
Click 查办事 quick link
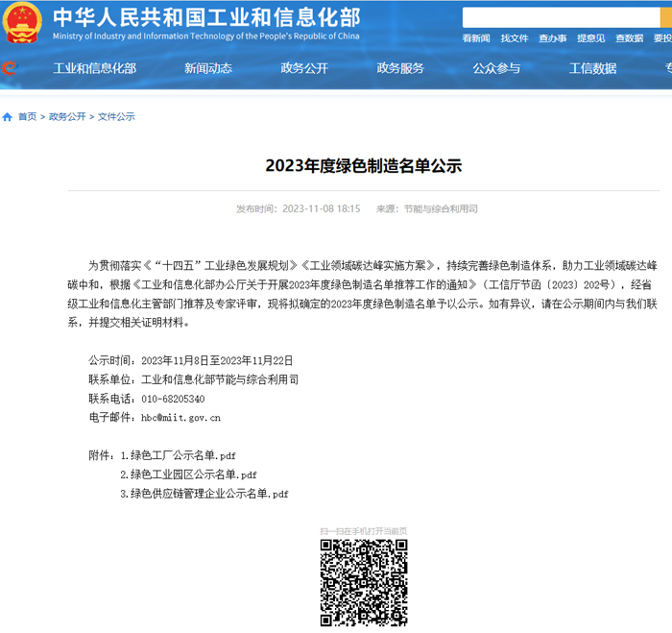552,38
